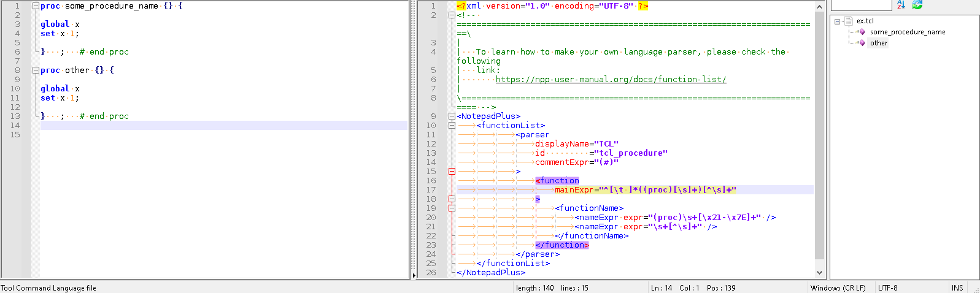
Task: Click the purple cube icon beside some_procedure_name
Action: [862, 32]
